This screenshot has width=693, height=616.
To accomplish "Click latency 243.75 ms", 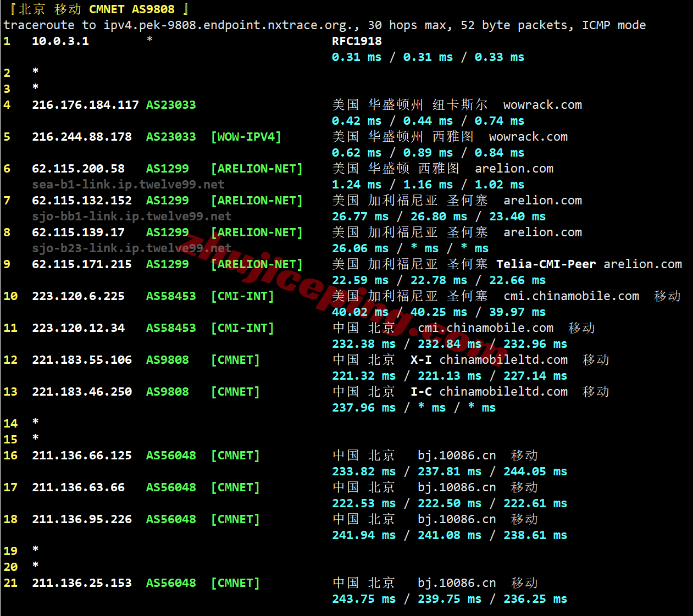I will pos(364,599).
